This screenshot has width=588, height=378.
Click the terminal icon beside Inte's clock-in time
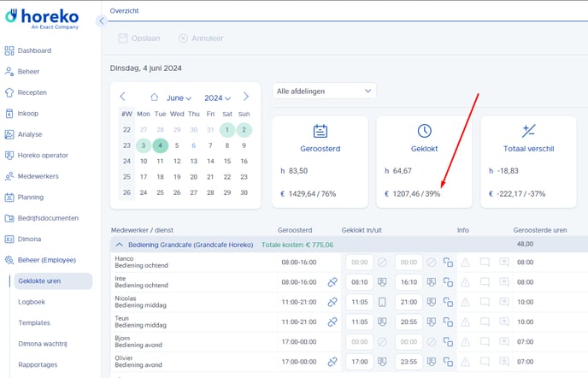[382, 282]
